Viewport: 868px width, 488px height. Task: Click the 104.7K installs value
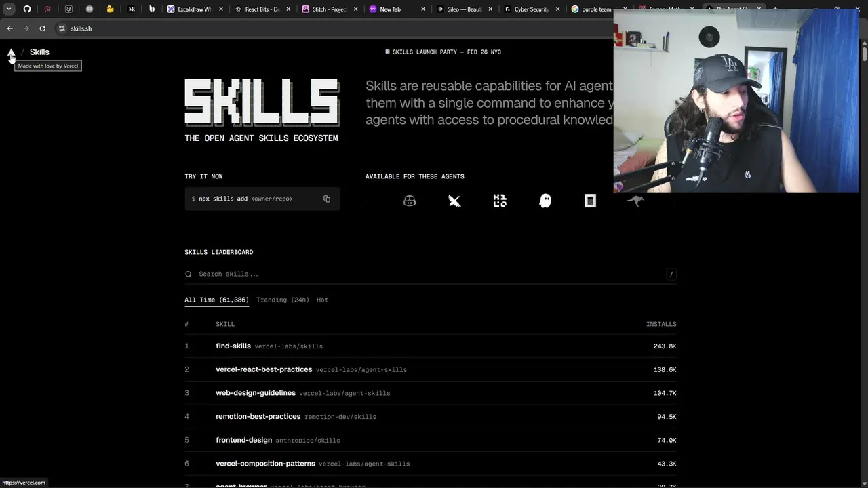pos(665,393)
